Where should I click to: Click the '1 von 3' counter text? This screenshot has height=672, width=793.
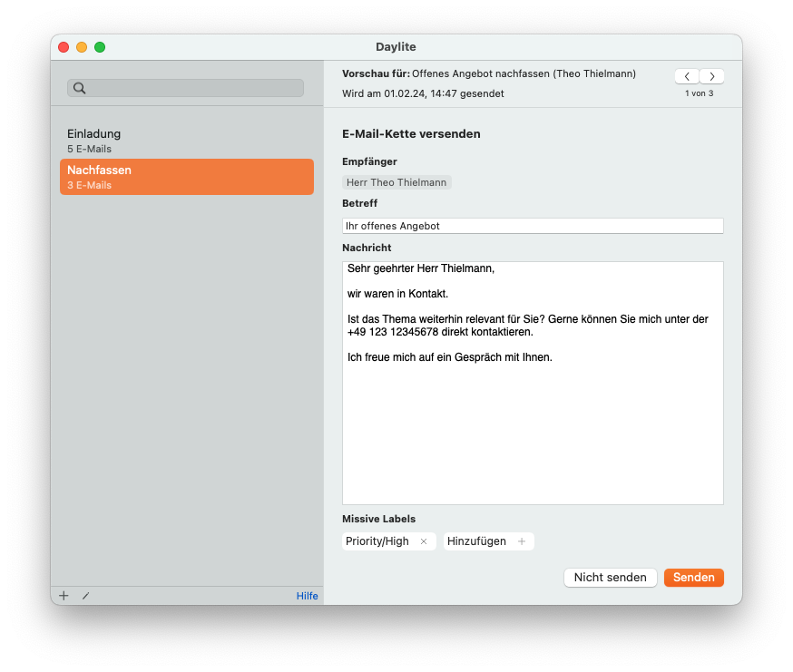click(x=699, y=93)
